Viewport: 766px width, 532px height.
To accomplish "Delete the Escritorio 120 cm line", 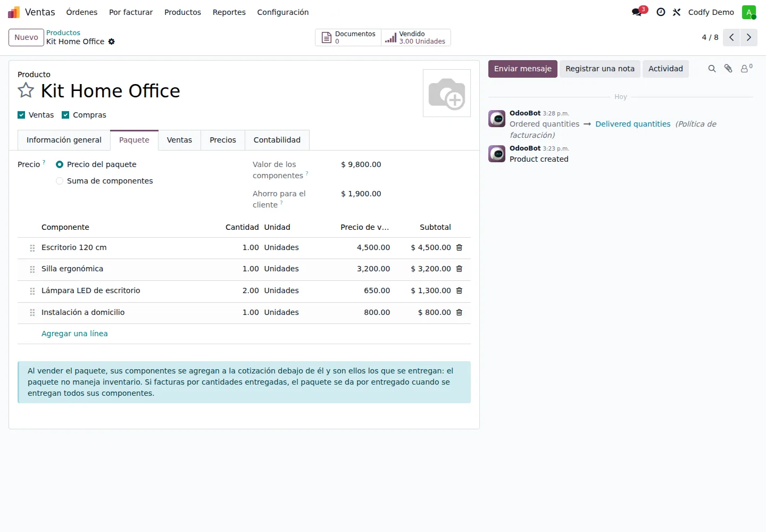I will [x=459, y=247].
